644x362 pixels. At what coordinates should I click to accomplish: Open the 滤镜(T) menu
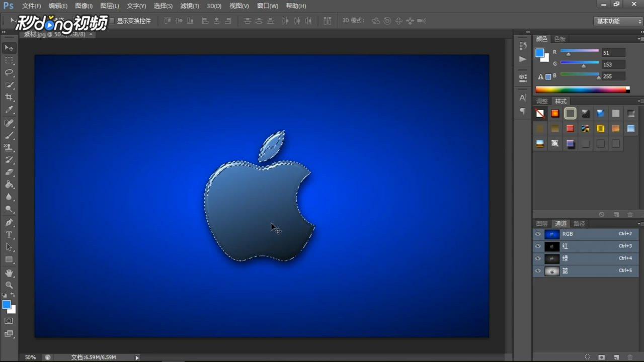pyautogui.click(x=190, y=6)
